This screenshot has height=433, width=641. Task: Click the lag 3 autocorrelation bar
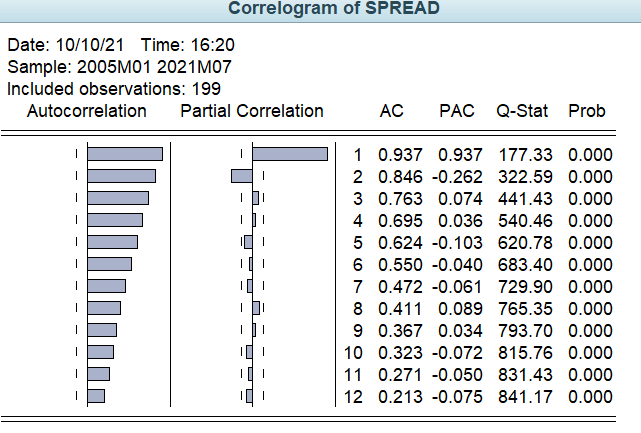tap(118, 198)
